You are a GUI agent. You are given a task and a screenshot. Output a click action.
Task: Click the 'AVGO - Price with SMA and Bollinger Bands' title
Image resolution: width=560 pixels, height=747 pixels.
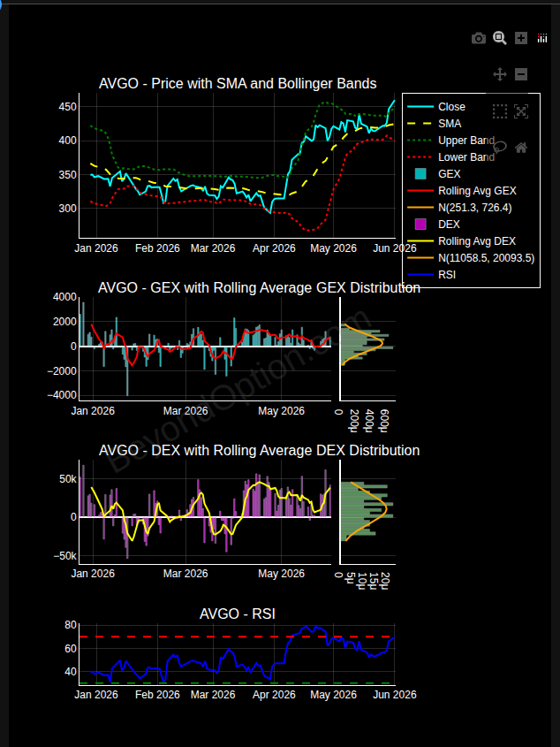(238, 83)
